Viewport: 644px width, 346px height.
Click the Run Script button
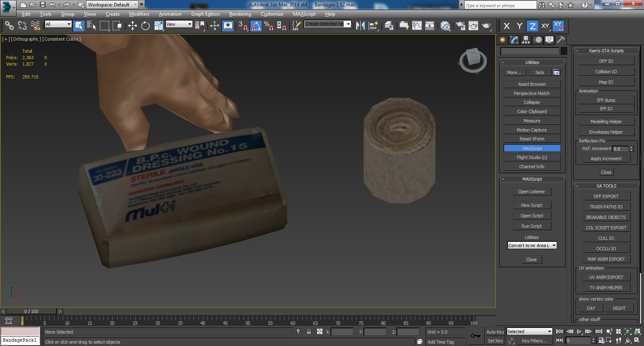pyautogui.click(x=532, y=226)
